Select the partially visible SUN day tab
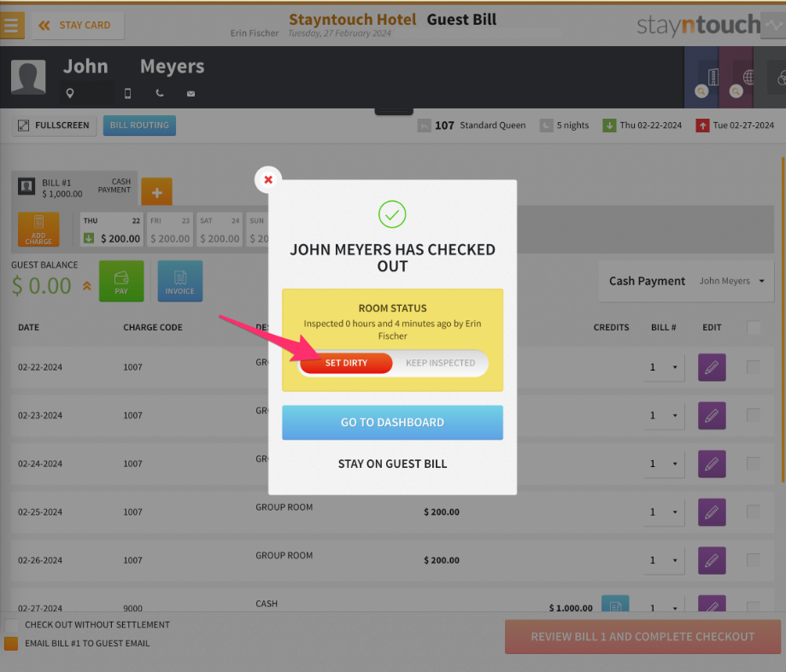 pyautogui.click(x=259, y=230)
